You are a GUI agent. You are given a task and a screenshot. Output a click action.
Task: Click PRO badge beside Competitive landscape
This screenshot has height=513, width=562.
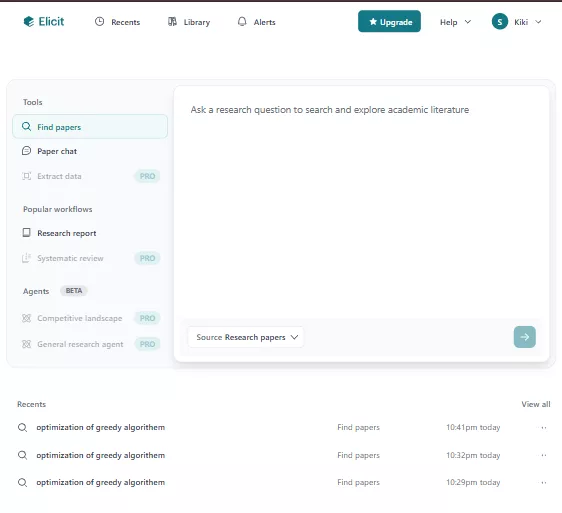(x=147, y=318)
